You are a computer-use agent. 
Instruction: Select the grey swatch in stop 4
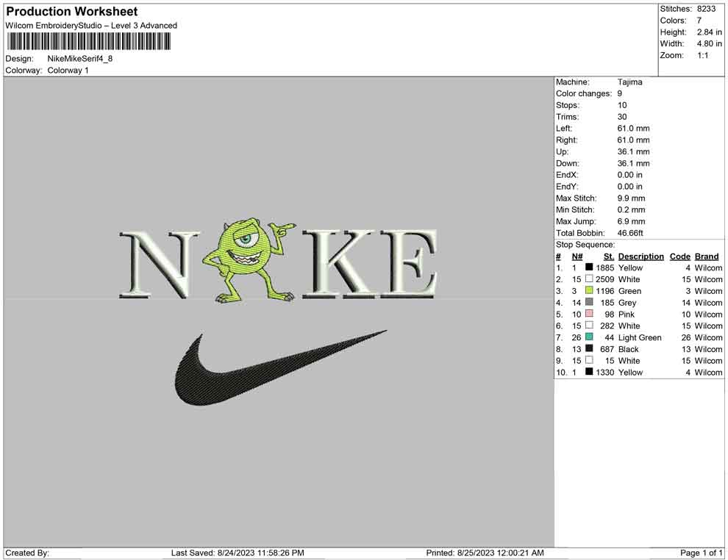pos(589,303)
